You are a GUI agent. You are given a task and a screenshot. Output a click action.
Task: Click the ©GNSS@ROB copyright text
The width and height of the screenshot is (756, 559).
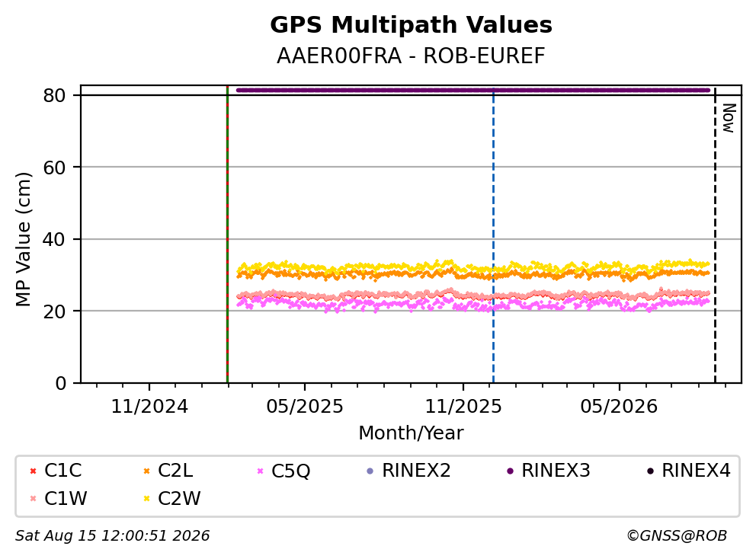click(677, 535)
